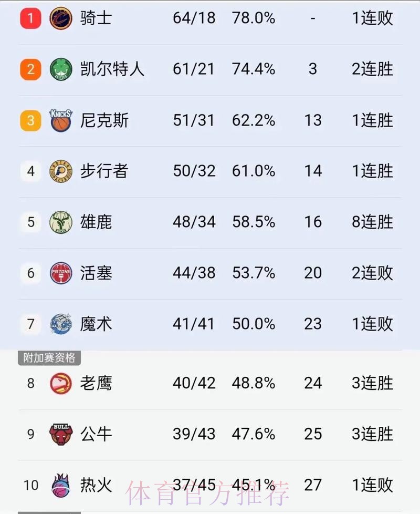Click the 78.0% win percentage value

point(254,18)
